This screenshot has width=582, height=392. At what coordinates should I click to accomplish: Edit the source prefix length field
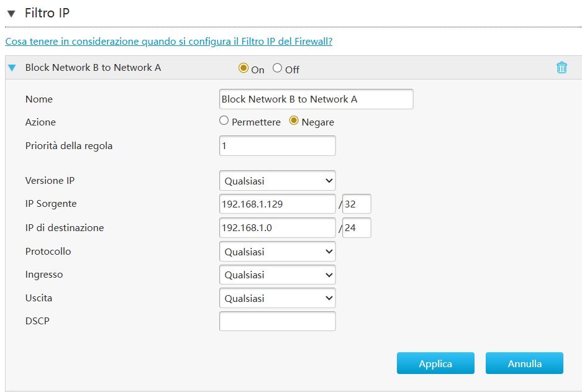click(357, 204)
